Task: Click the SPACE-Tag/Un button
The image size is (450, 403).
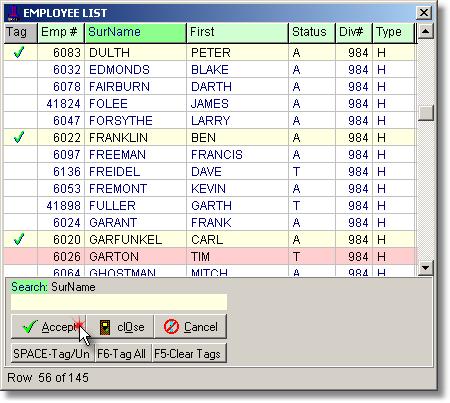Action: coord(52,353)
